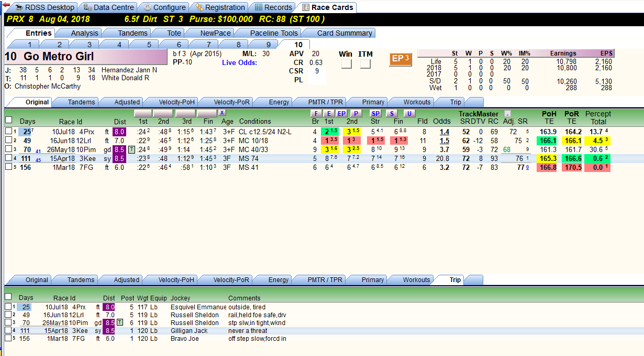This screenshot has height=356, width=644.
Task: Open the RDSS Desktop tab
Action: point(44,7)
